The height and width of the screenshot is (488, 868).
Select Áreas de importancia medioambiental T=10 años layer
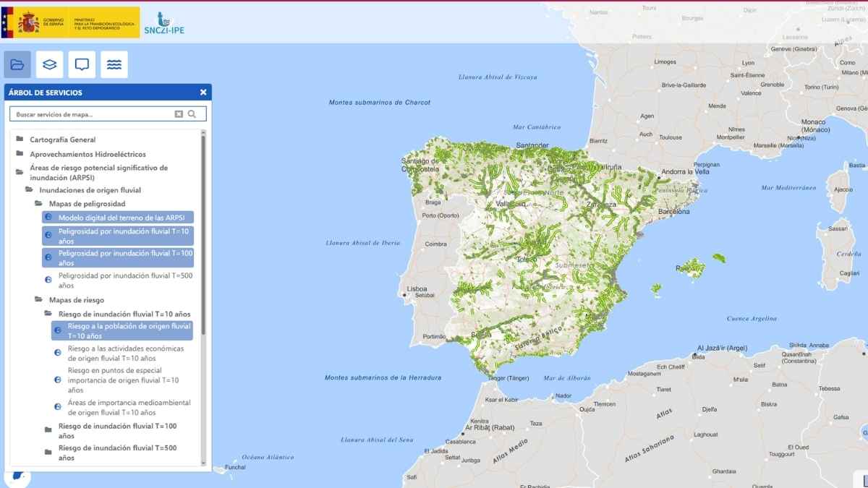[x=129, y=407]
